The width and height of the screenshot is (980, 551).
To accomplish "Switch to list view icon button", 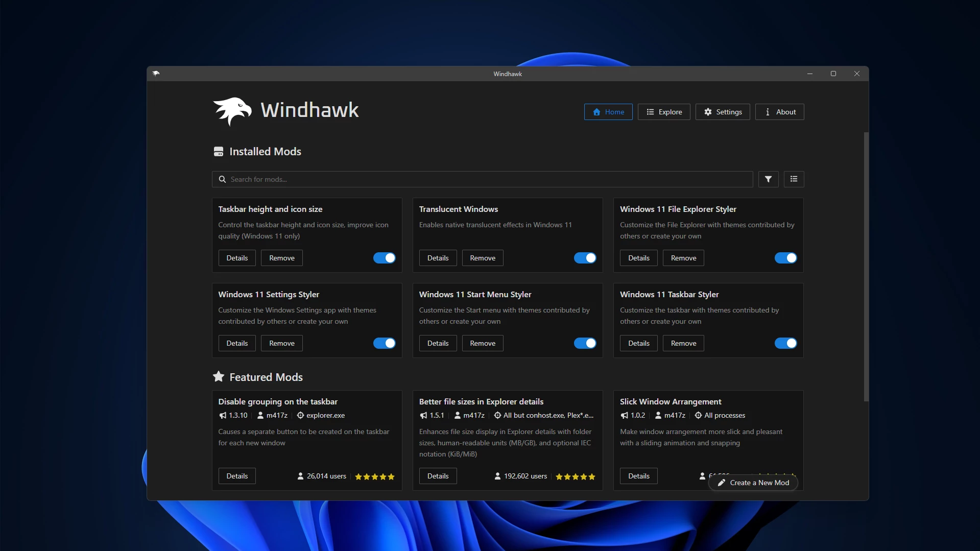I will pyautogui.click(x=794, y=179).
